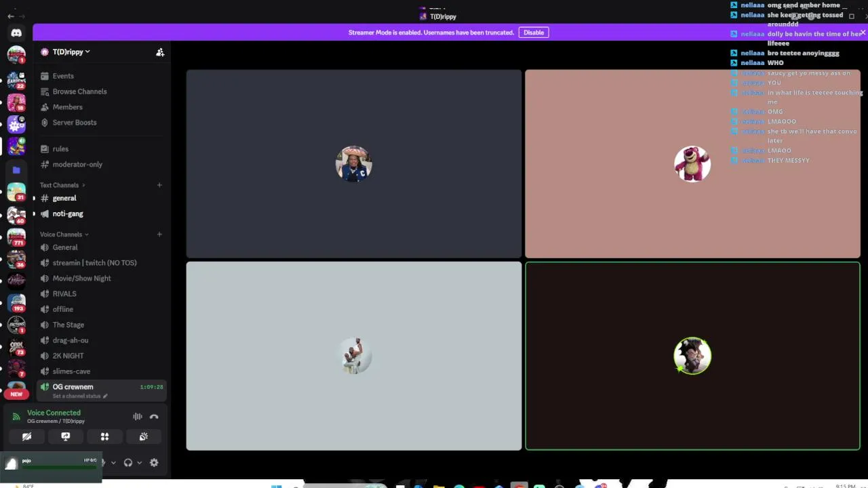Viewport: 868px width, 488px height.
Task: Select the speaking participant tile with green outline
Action: [x=692, y=356]
